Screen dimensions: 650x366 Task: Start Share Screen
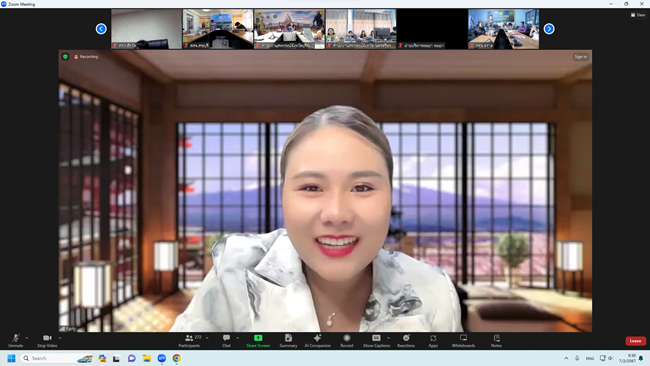[x=258, y=341]
